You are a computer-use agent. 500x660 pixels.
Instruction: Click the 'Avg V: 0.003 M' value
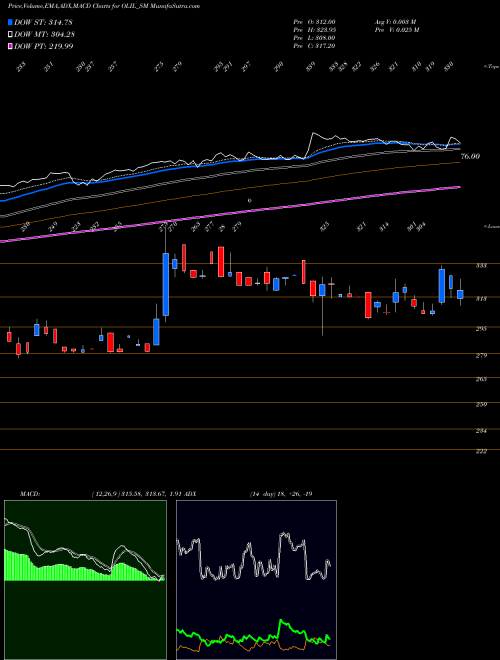coord(395,22)
